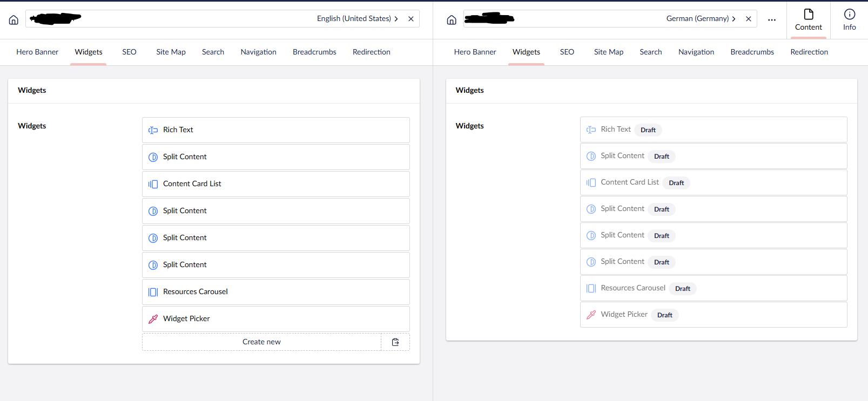Close the English (United States) language pane

coord(411,19)
